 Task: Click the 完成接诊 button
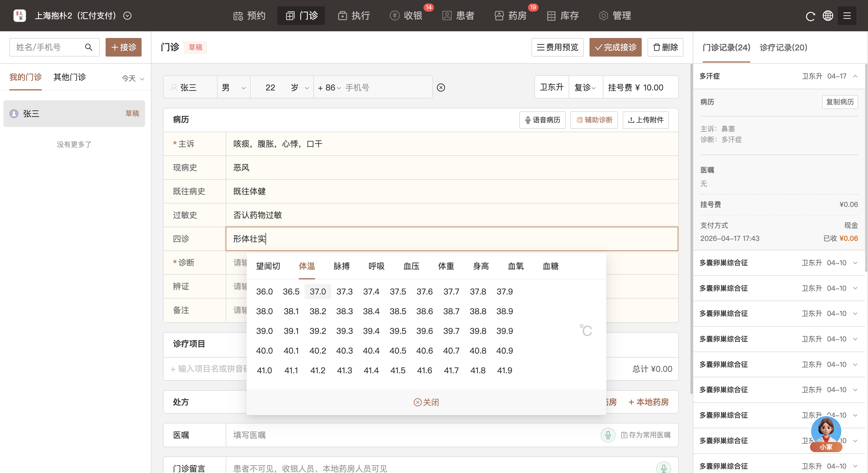[x=615, y=47]
